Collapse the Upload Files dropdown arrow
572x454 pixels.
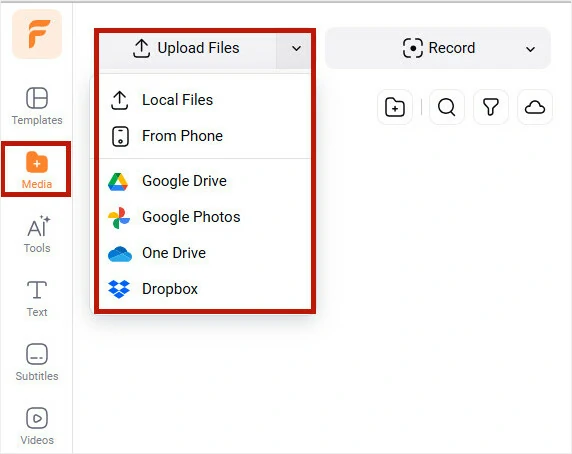296,49
